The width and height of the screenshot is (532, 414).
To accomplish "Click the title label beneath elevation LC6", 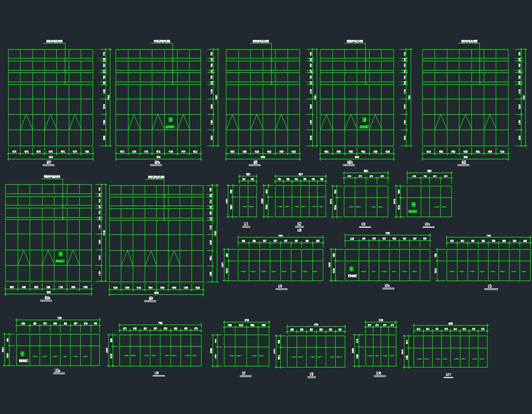I will point(157,373).
